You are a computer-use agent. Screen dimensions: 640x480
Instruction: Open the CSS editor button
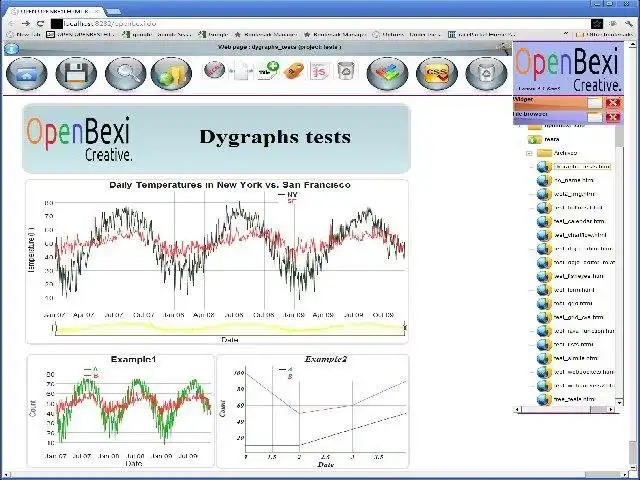[x=437, y=74]
